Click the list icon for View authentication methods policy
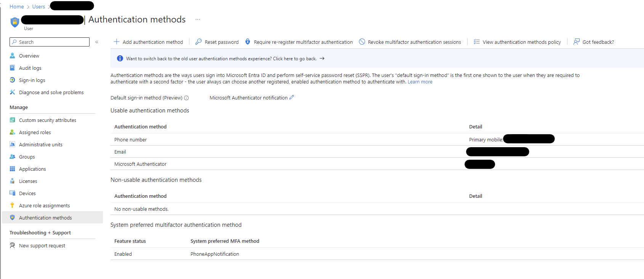 coord(477,42)
